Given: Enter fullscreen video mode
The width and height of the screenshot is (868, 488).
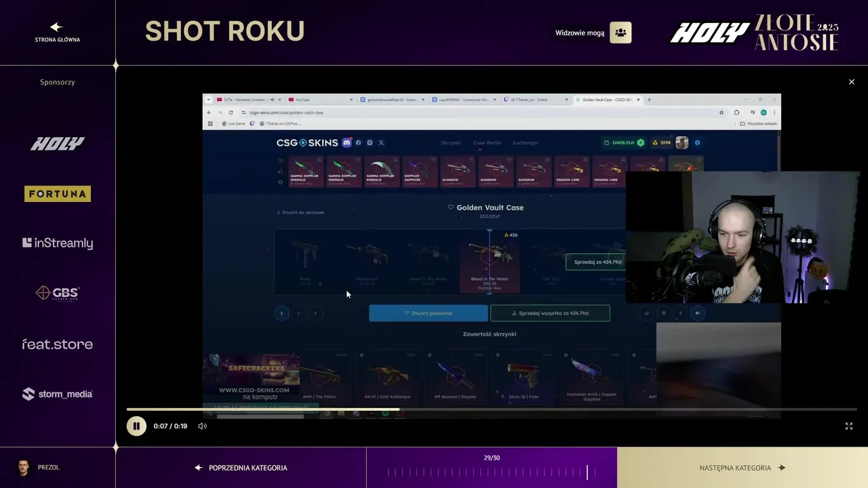Looking at the screenshot, I should pos(849,426).
